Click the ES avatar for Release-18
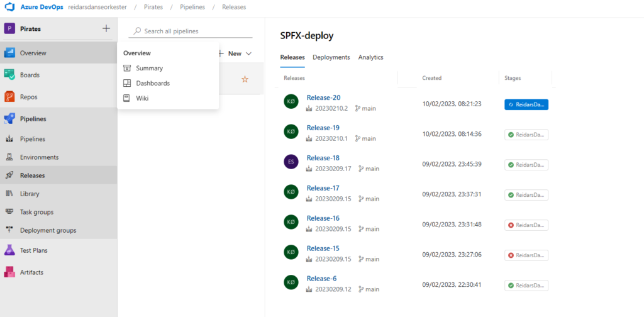The width and height of the screenshot is (644, 317). [x=291, y=162]
